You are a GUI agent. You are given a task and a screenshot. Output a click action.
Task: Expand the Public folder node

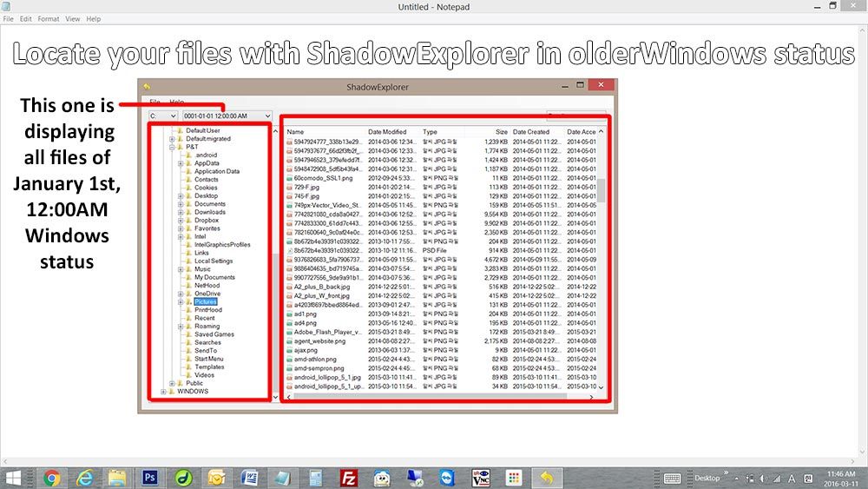pos(172,383)
